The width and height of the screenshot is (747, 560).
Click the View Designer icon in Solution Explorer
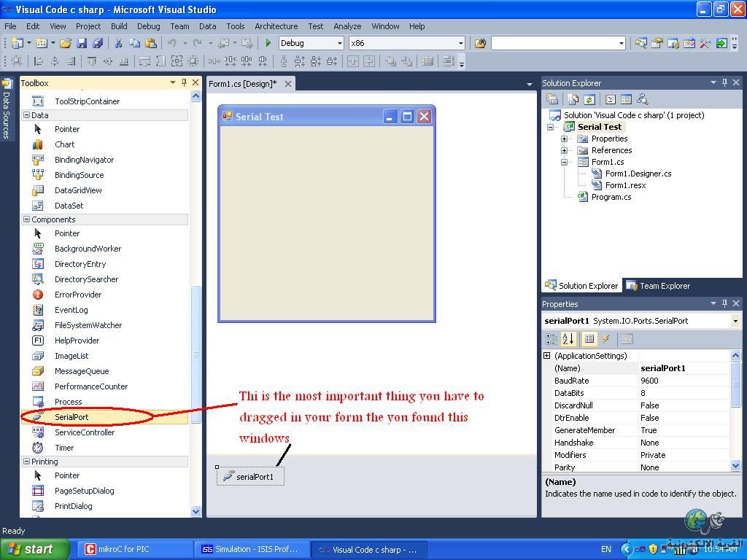[x=627, y=99]
